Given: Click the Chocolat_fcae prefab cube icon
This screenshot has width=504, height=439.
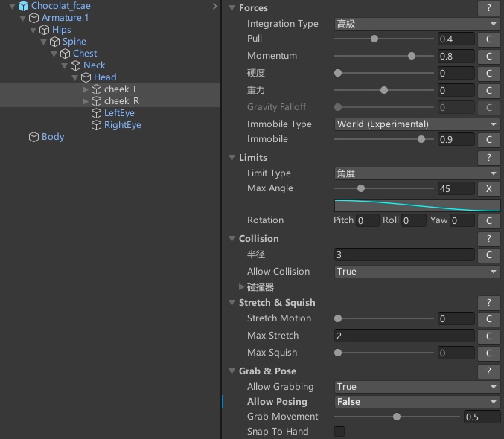Looking at the screenshot, I should [x=24, y=6].
